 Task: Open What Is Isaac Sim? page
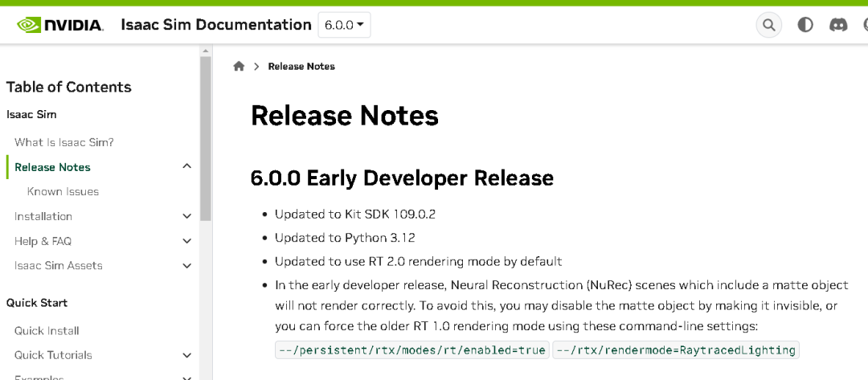(x=64, y=142)
